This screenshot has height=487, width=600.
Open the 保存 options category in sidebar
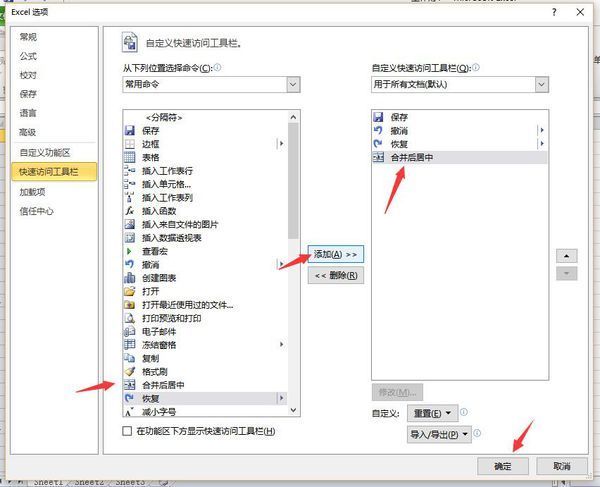28,94
